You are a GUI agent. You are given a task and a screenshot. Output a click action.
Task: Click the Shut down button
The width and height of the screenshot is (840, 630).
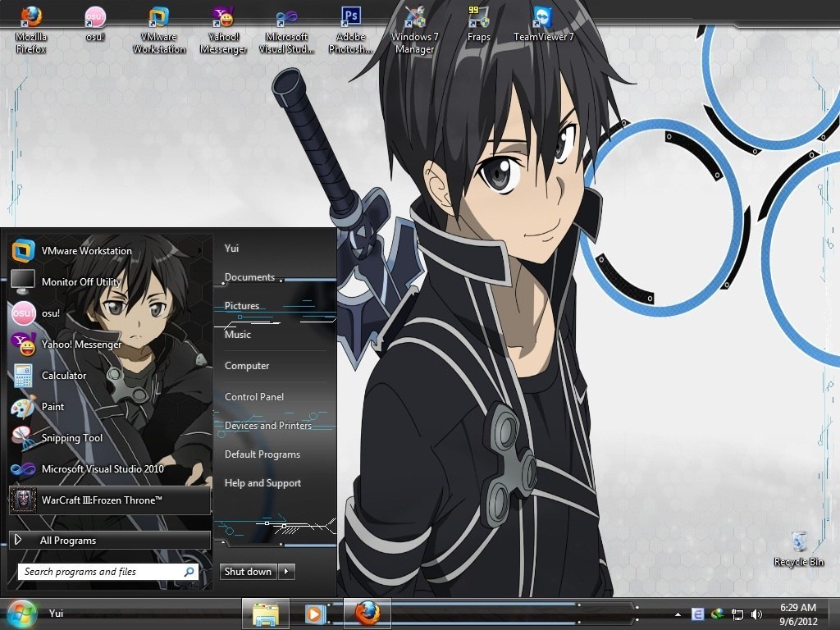tap(249, 572)
